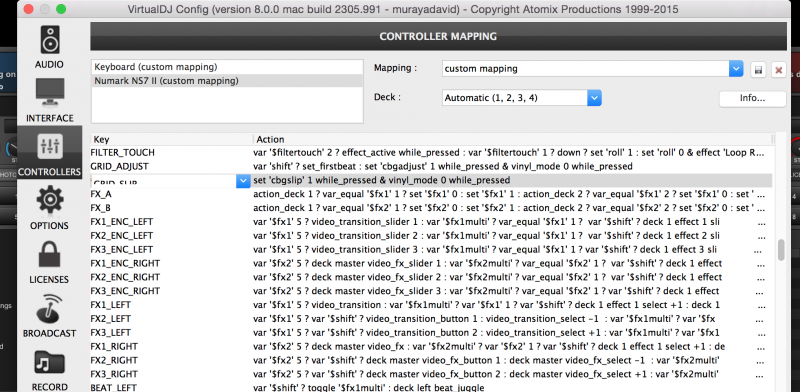The image size is (800, 392).
Task: Select the FX_A mapping row
Action: (431, 194)
